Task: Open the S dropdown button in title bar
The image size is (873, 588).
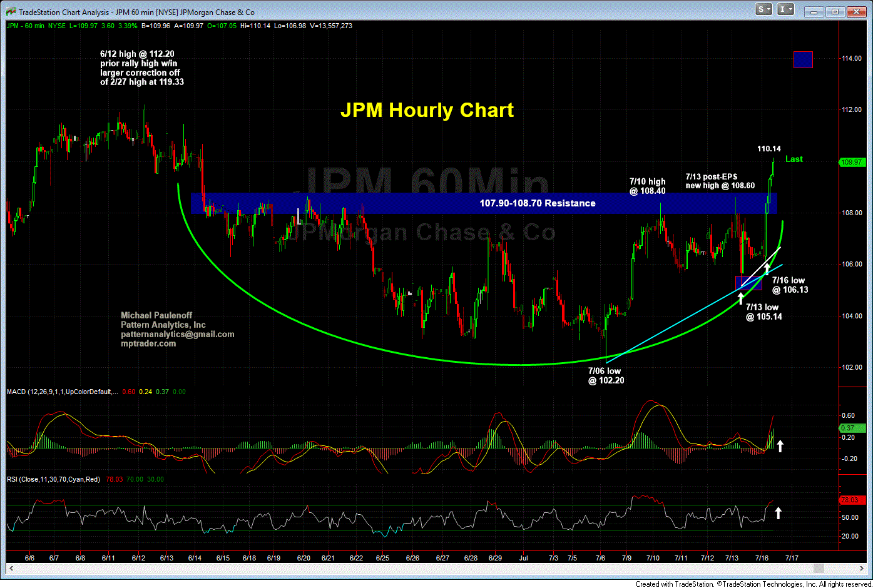Action: [763, 9]
